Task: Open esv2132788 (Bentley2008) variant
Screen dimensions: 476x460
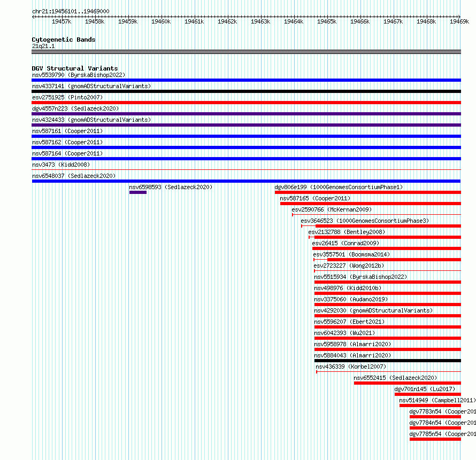Action: pyautogui.click(x=347, y=232)
